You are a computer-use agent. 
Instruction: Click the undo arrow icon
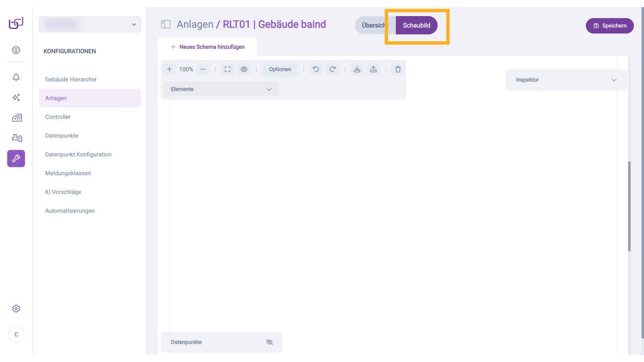(x=316, y=69)
